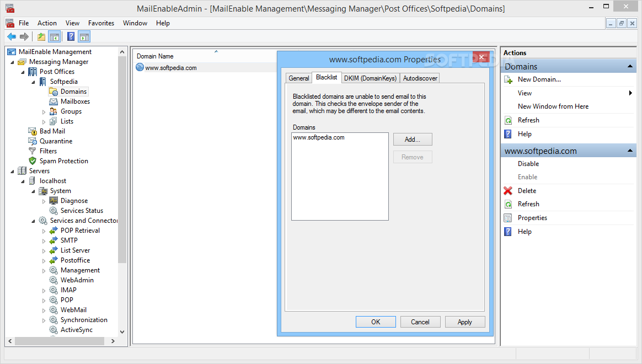Expand the Lists node arrow

(44, 121)
